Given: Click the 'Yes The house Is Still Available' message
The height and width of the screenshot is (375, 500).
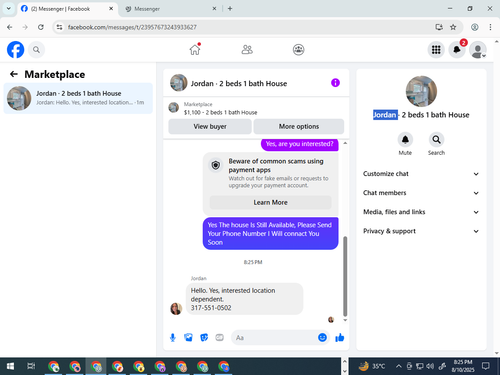Looking at the screenshot, I should [270, 233].
